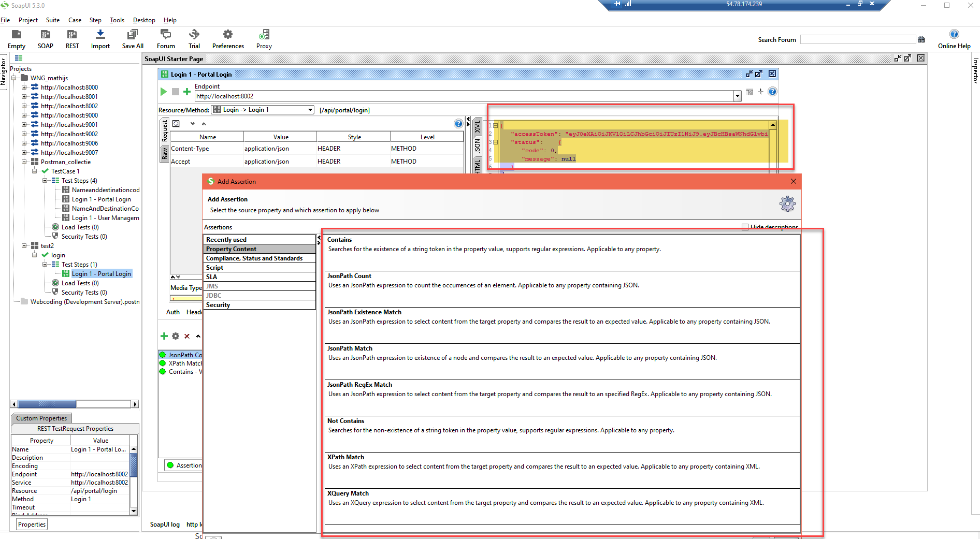
Task: Open the Preferences gear icon
Action: (227, 35)
